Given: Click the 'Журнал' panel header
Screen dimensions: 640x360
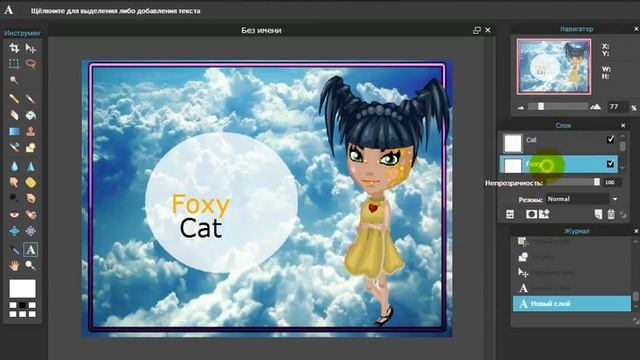Looking at the screenshot, I should tap(576, 231).
